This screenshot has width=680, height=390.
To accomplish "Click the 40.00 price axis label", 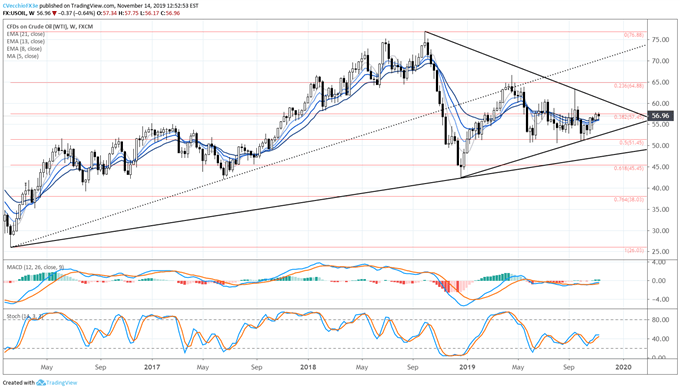I will coord(660,188).
